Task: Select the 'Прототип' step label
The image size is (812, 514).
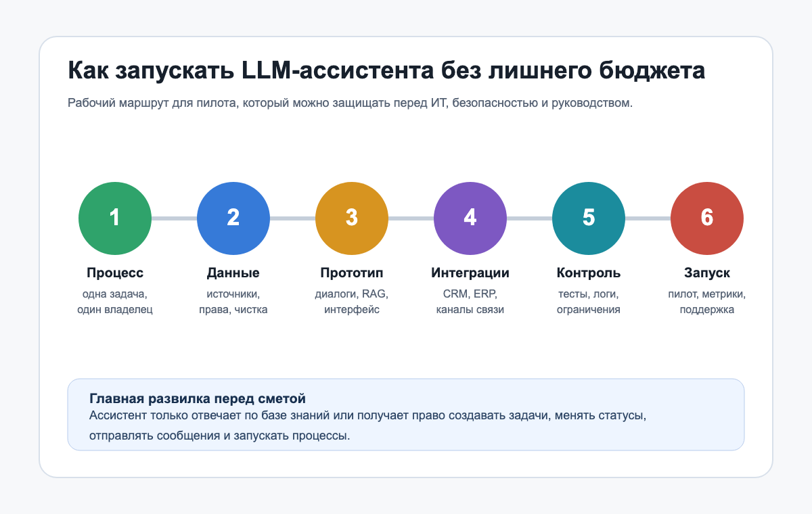Action: click(x=352, y=273)
